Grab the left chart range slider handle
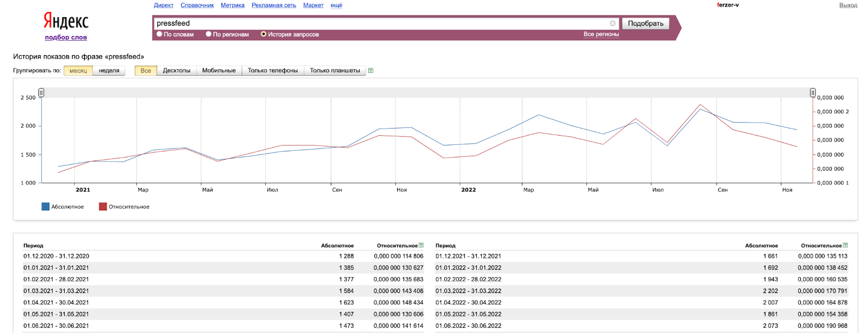Viewport: 868px width, 333px height. pyautogui.click(x=41, y=93)
